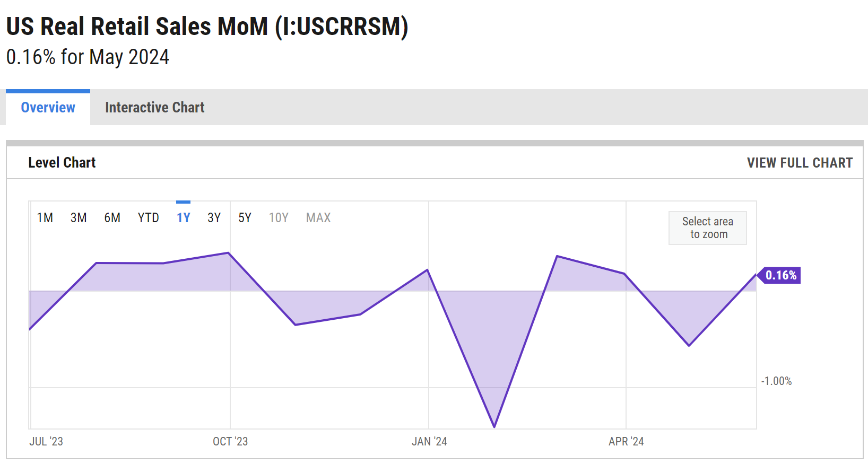The image size is (868, 464).
Task: Switch chart to 3Y range
Action: coord(214,218)
